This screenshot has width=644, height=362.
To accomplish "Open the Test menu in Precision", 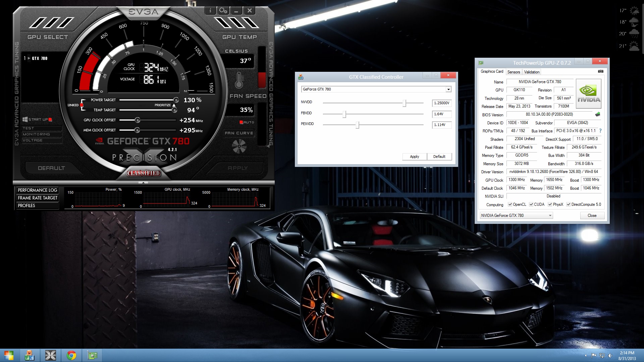I will 42,128.
